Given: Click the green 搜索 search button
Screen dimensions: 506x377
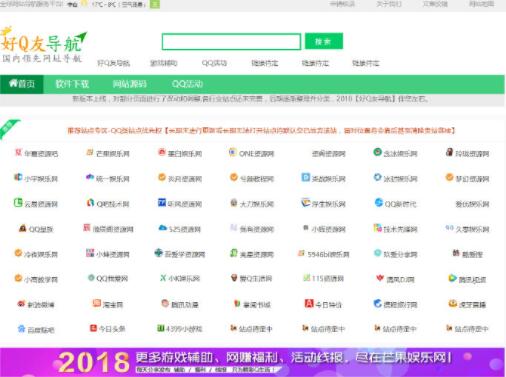Looking at the screenshot, I should click(x=324, y=41).
